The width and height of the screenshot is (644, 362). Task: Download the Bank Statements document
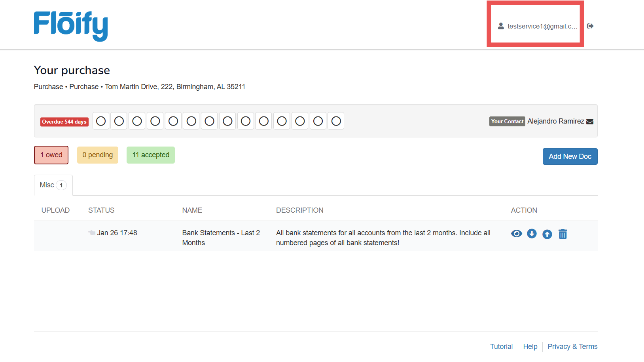click(532, 234)
